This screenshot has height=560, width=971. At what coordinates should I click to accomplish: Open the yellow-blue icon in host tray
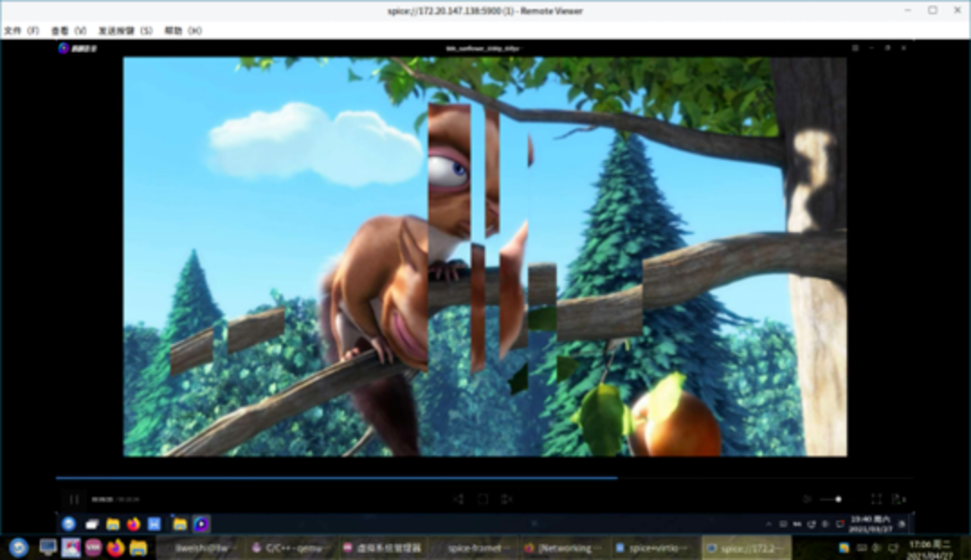pos(844,547)
